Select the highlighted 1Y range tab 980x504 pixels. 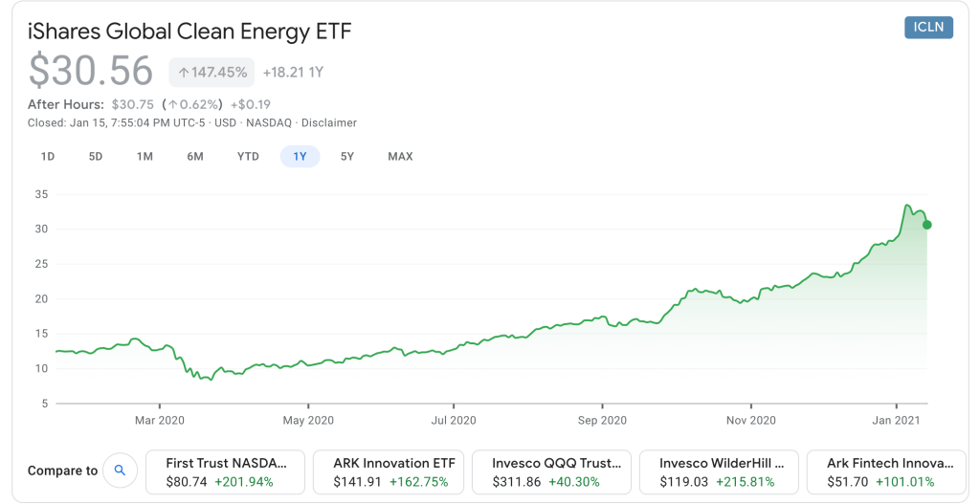click(x=300, y=156)
